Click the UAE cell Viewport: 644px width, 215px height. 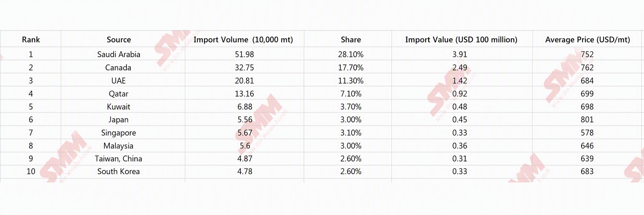pos(118,81)
